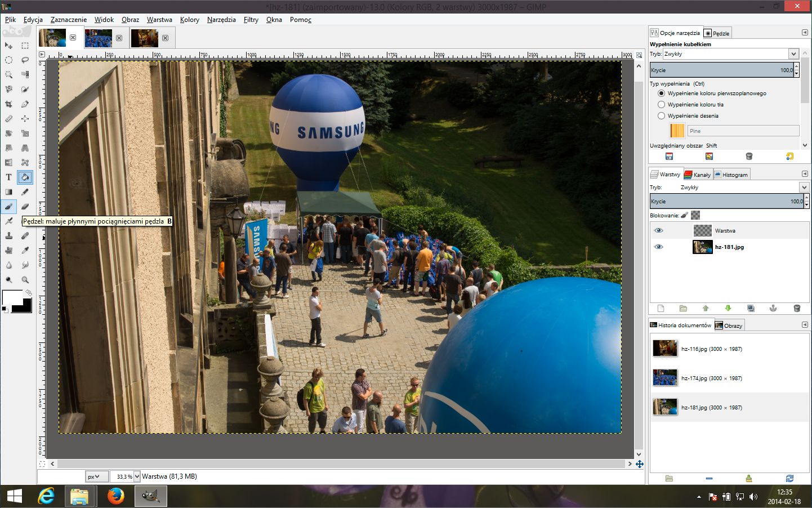Select the Color Picker eyedropper tool
812x508 pixels.
point(25,251)
